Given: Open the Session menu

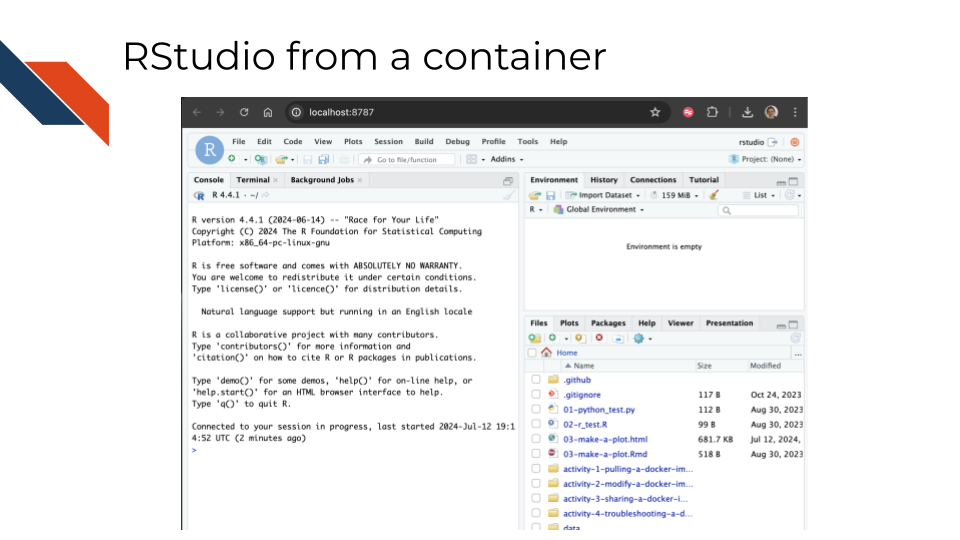Looking at the screenshot, I should point(388,141).
